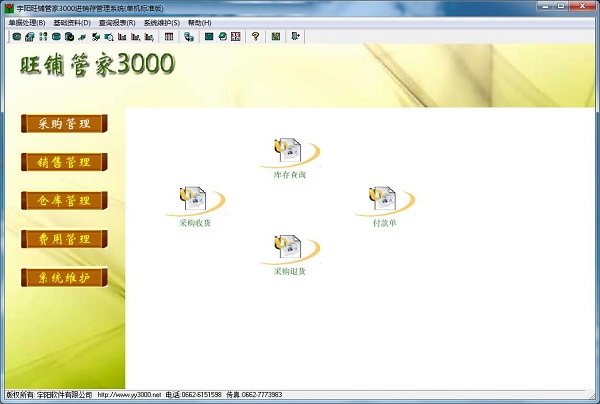Click the 传真:0662-7773983 status bar text
This screenshot has width=600, height=404.
coord(254,394)
